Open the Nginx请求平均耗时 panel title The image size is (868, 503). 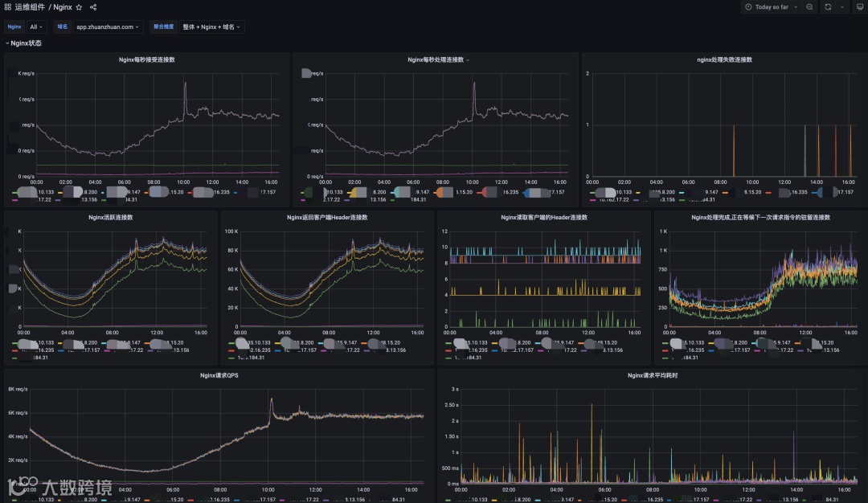(x=653, y=375)
